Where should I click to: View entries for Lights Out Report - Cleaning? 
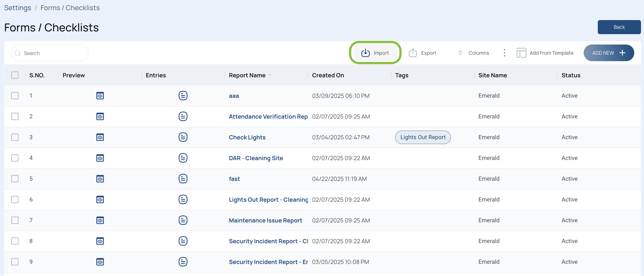click(x=183, y=199)
